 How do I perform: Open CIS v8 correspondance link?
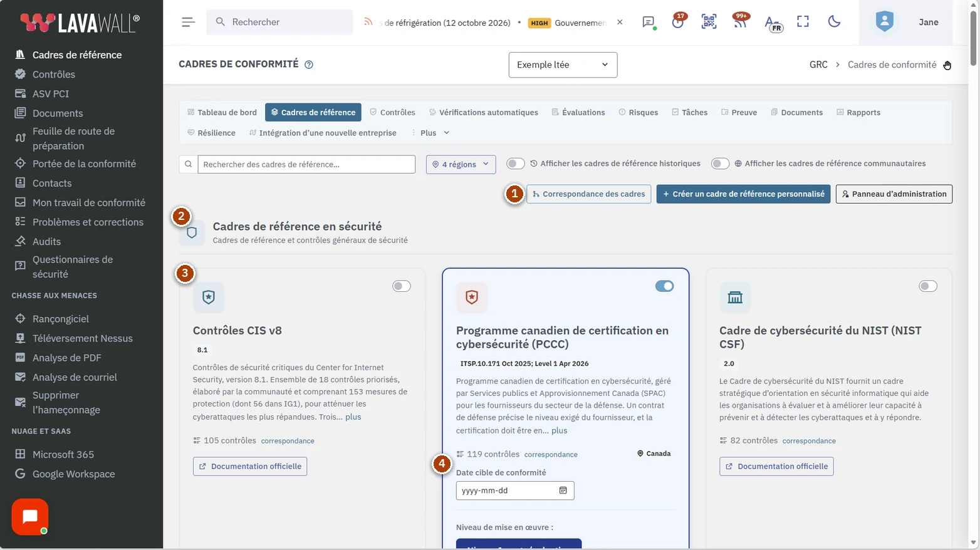tap(288, 441)
